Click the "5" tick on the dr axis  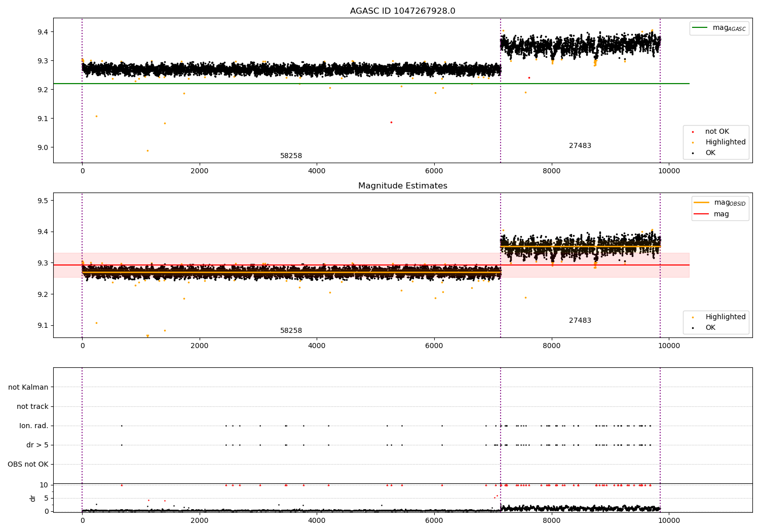tap(46, 498)
